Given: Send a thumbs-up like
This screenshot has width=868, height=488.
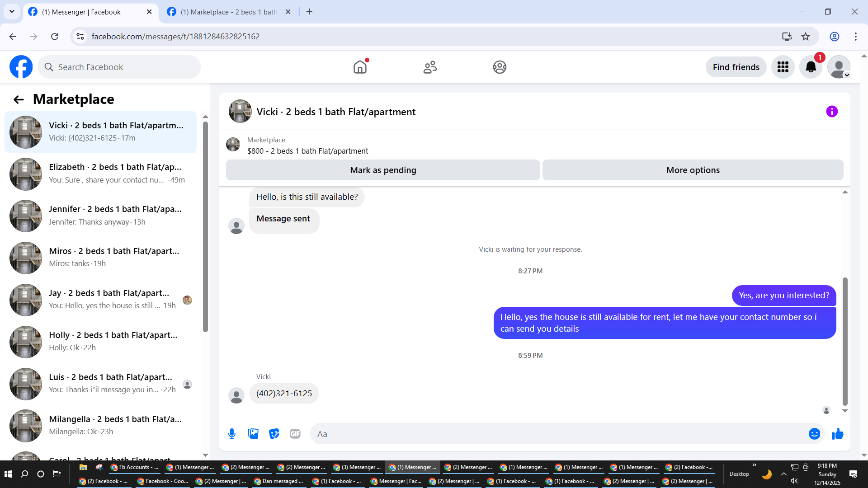Looking at the screenshot, I should (838, 434).
